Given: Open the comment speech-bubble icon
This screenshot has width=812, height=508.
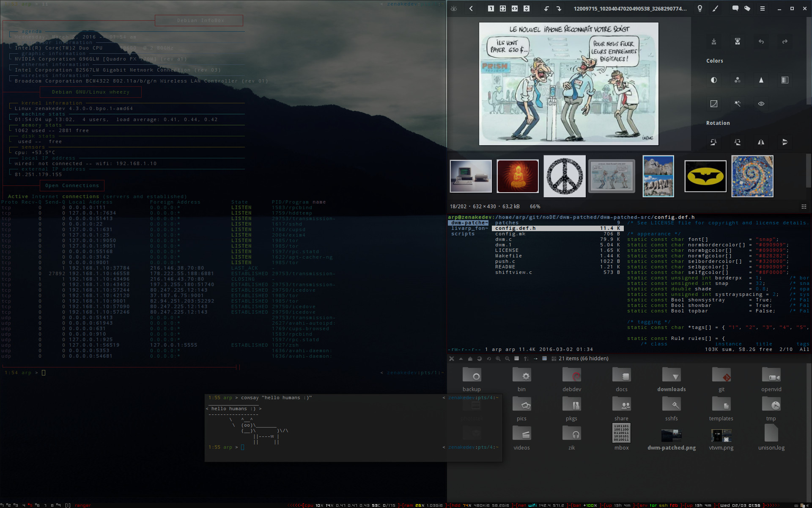Looking at the screenshot, I should click(735, 8).
